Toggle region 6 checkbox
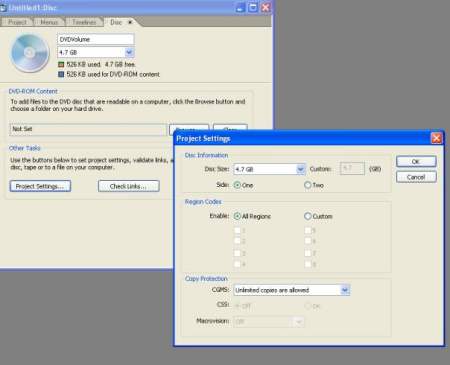The image size is (450, 365). [x=308, y=241]
